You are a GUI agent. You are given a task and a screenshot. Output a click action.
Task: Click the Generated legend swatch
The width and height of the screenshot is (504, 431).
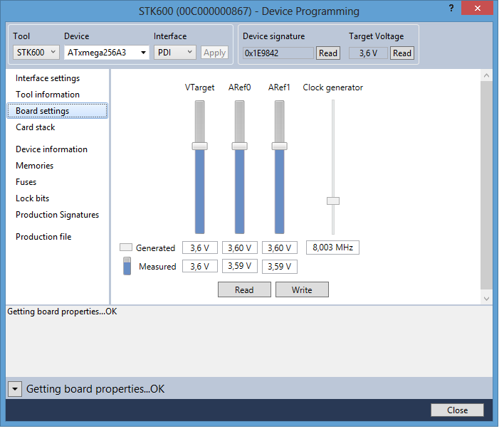(127, 249)
